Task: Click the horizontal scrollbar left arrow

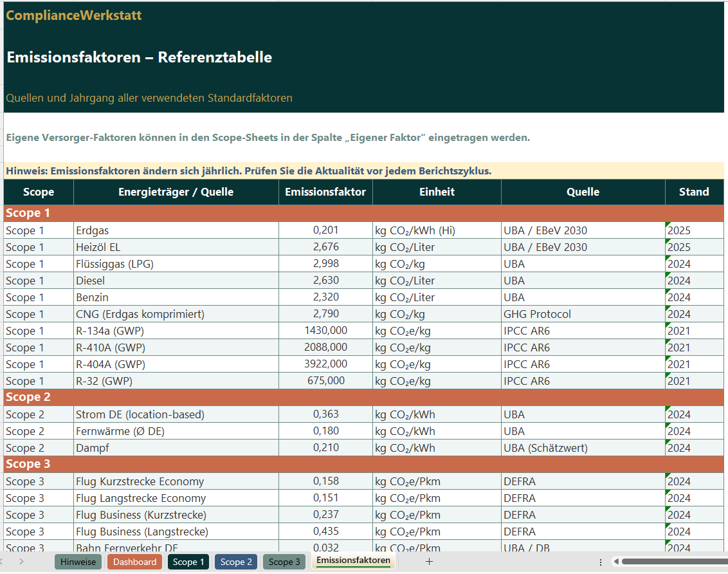Action: point(615,562)
